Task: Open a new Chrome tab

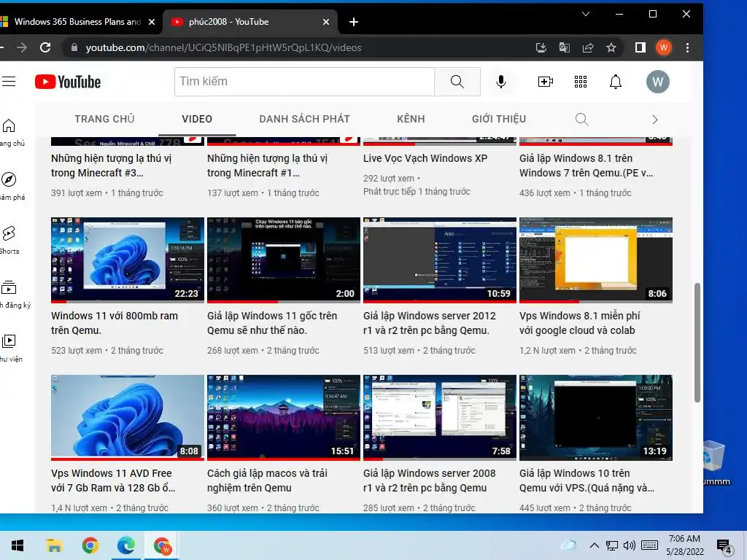Action: 354,22
